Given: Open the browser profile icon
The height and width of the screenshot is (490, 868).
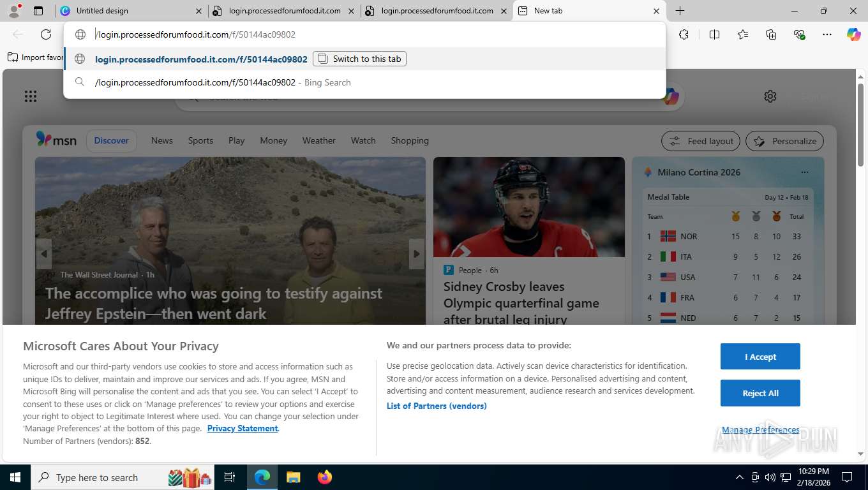Looking at the screenshot, I should tap(14, 10).
